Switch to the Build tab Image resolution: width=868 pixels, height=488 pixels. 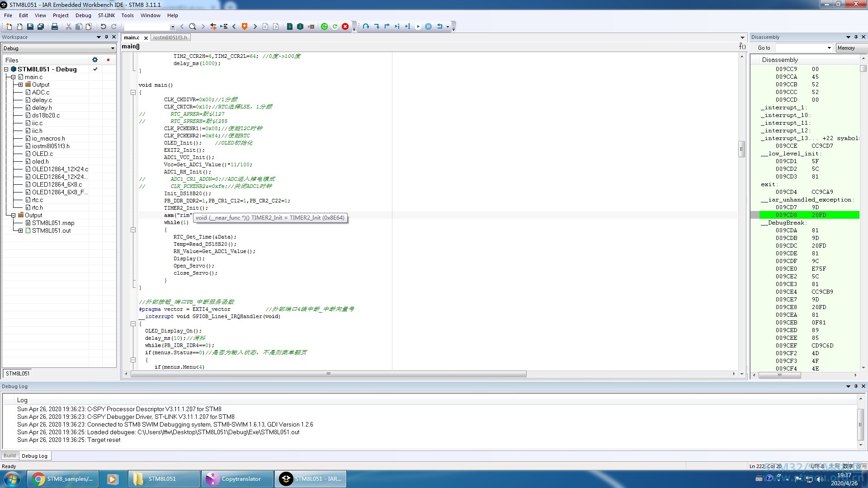[9, 455]
